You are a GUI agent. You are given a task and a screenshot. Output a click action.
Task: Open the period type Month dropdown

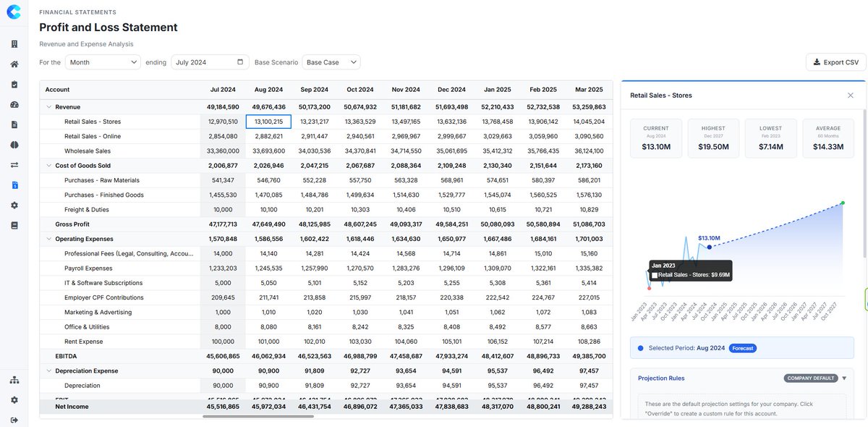click(x=103, y=62)
